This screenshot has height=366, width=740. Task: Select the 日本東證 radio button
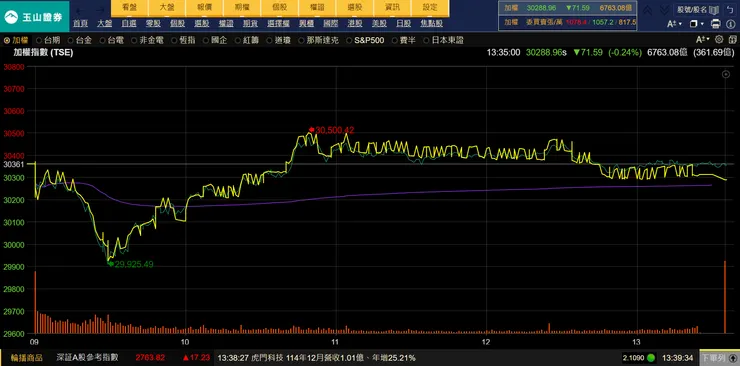[427, 41]
